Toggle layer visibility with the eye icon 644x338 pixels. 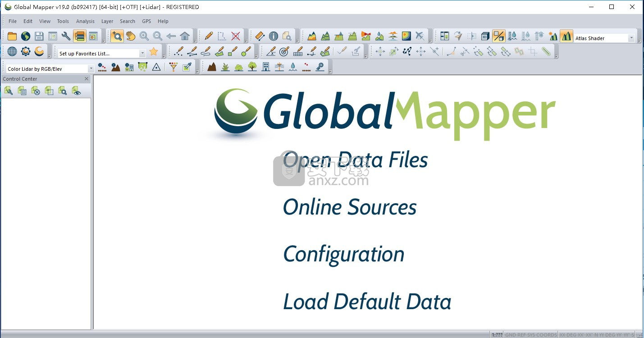coord(76,91)
